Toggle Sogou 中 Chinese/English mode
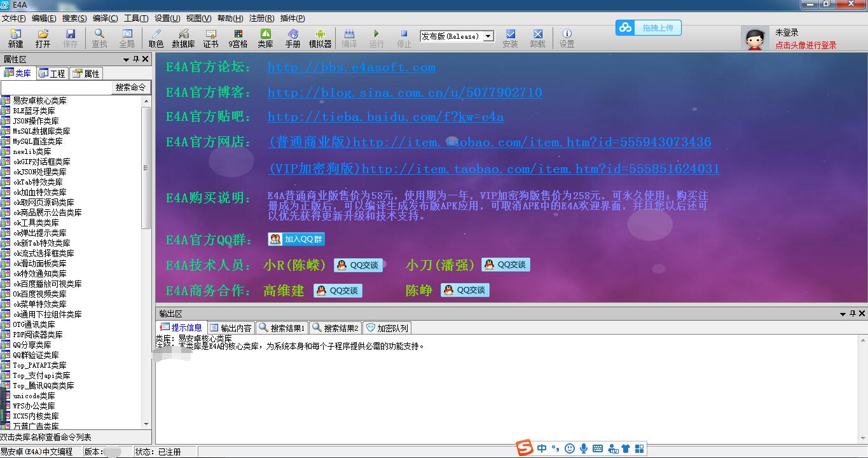 tap(542, 448)
